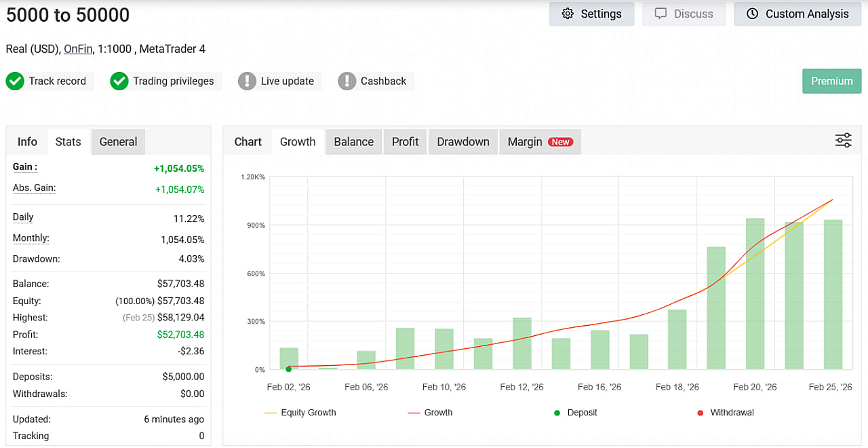
Task: Toggle Withdrawal marker in chart legend
Action: point(725,413)
